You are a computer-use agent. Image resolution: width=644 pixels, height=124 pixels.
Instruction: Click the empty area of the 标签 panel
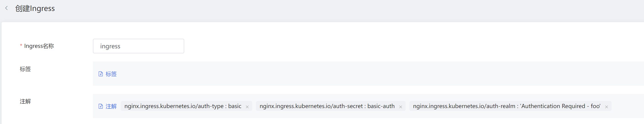pos(350,74)
